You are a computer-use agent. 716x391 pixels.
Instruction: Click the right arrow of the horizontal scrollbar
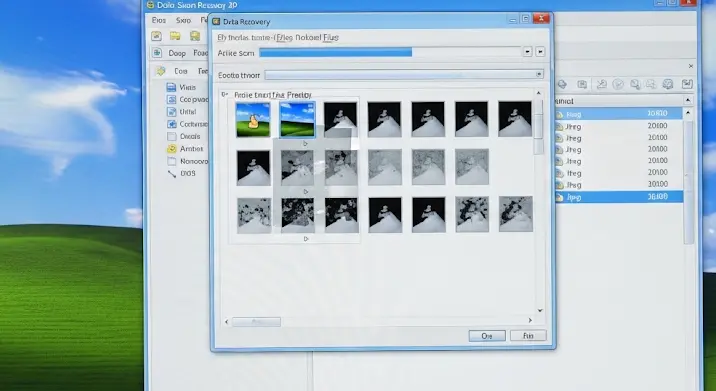[x=530, y=320]
